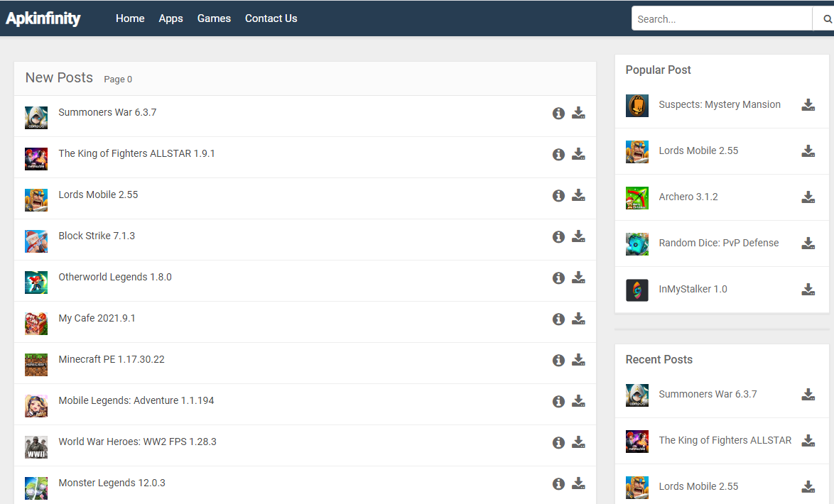
Task: Download Archero 3.1.2 from Popular Post
Action: click(808, 197)
